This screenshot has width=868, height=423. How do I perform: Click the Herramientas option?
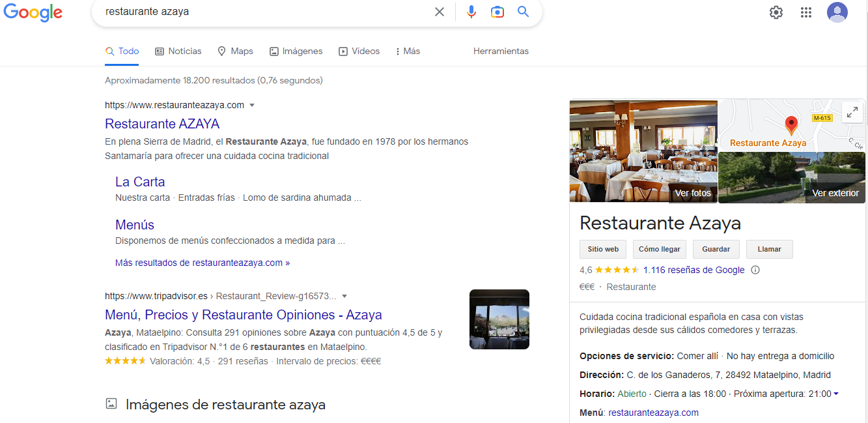(501, 51)
